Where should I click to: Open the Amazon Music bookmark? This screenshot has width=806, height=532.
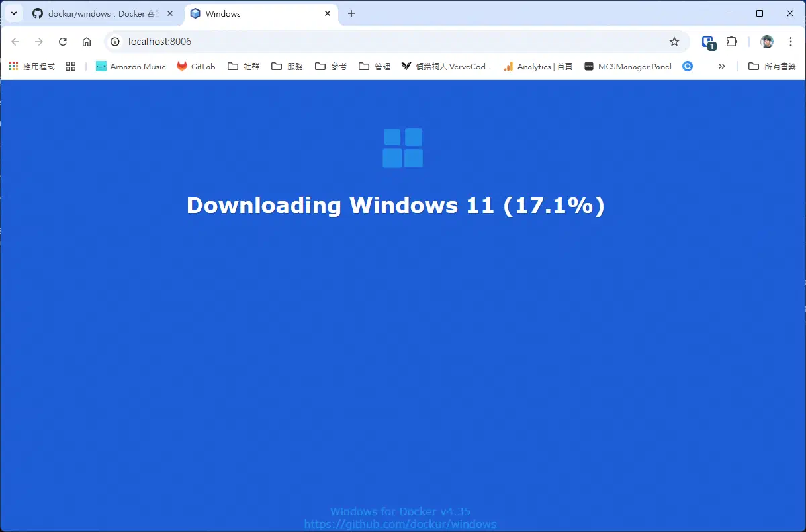click(131, 66)
